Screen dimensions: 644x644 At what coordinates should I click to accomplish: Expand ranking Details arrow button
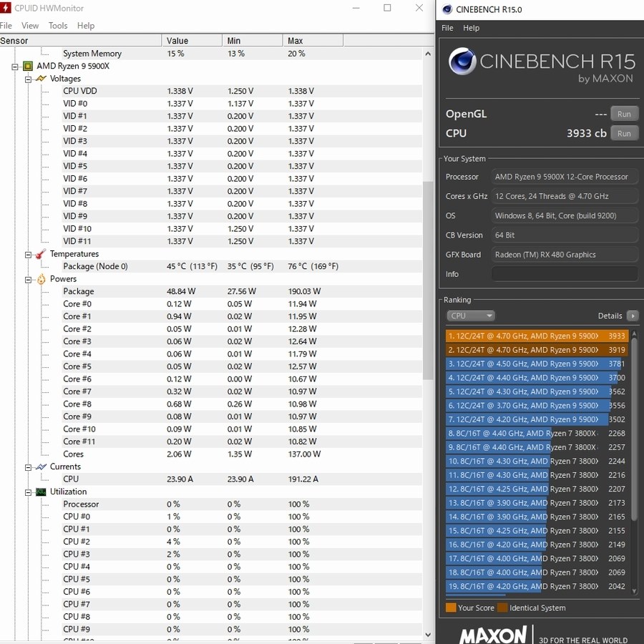633,316
